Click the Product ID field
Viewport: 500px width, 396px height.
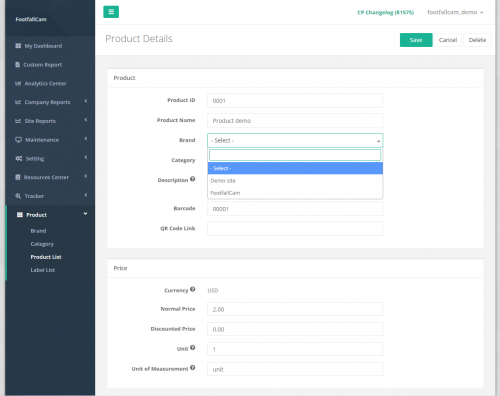point(295,101)
